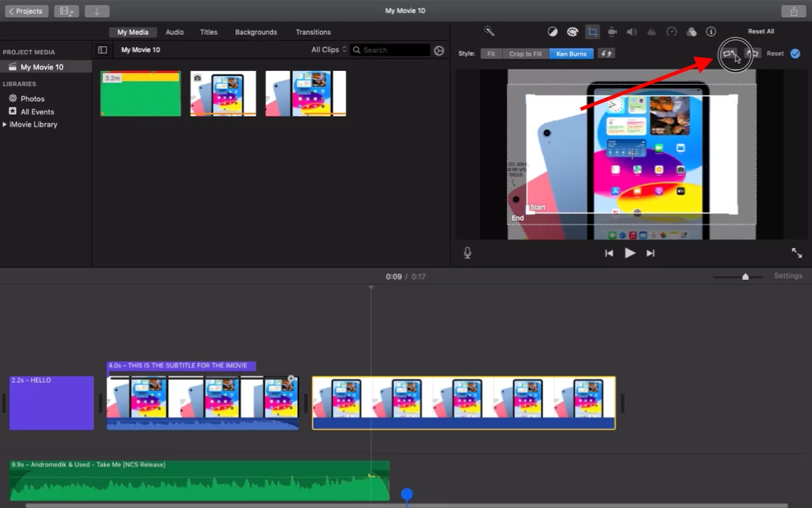
Task: Skip to the next clip
Action: point(650,253)
